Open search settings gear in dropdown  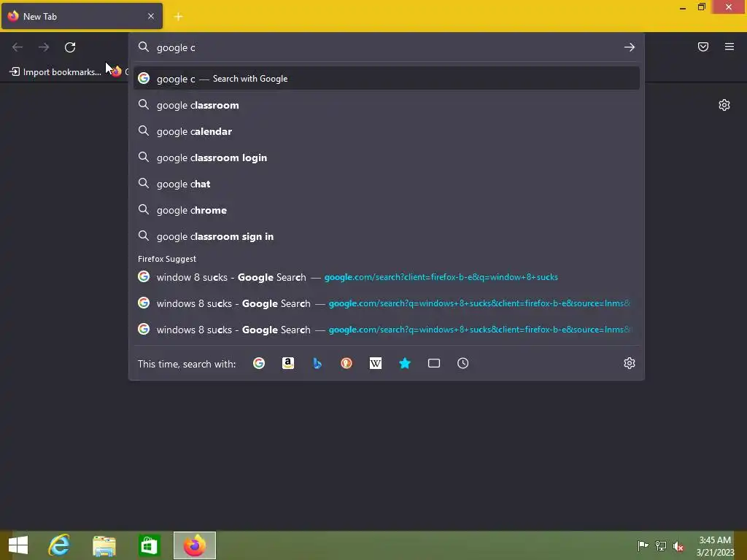630,363
